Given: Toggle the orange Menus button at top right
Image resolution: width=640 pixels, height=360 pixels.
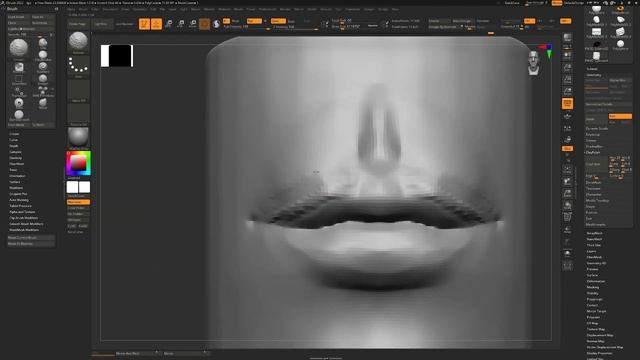Looking at the screenshot, I should 557,3.
